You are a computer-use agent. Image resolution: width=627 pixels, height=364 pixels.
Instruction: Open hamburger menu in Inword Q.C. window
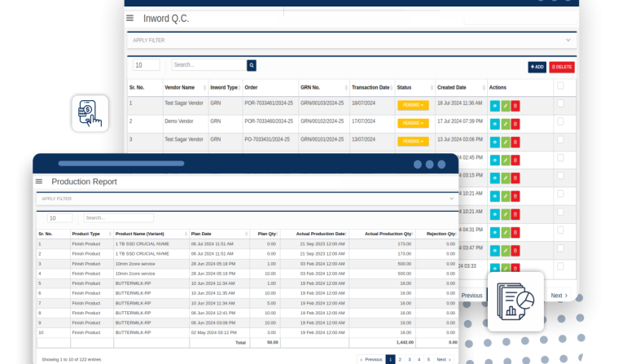[x=129, y=18]
